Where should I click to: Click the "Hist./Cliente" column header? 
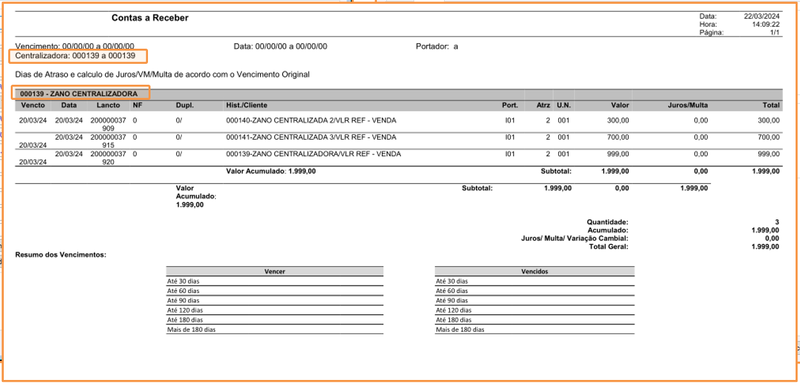[x=246, y=106]
